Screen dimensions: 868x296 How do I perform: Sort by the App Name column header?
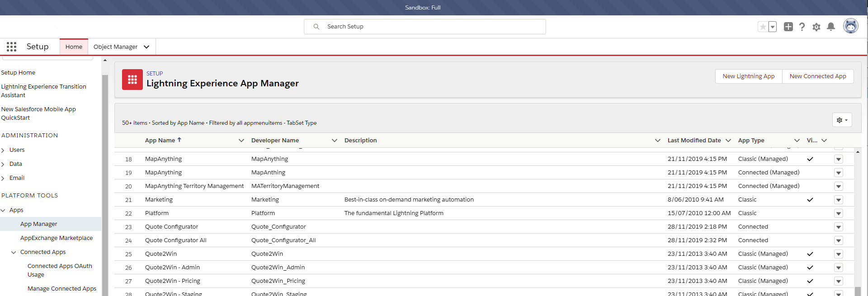pos(160,141)
